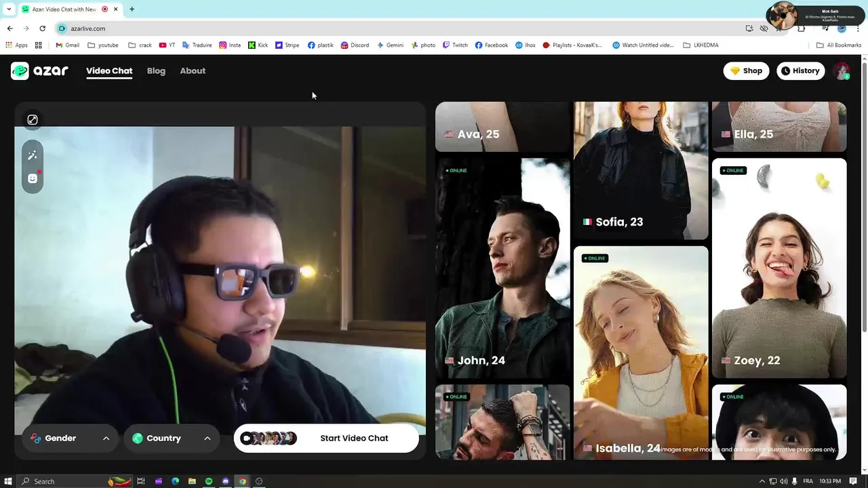Open the Kick bookmark

[x=258, y=45]
